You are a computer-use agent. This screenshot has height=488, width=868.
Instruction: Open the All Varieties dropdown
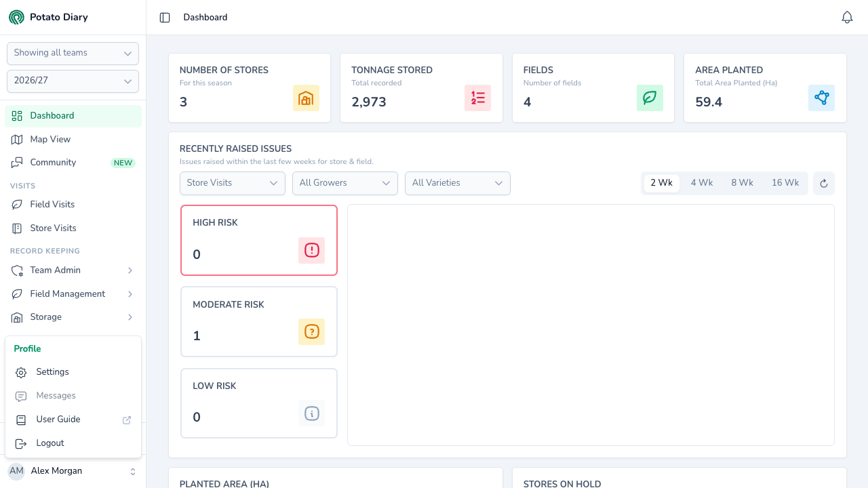click(458, 183)
